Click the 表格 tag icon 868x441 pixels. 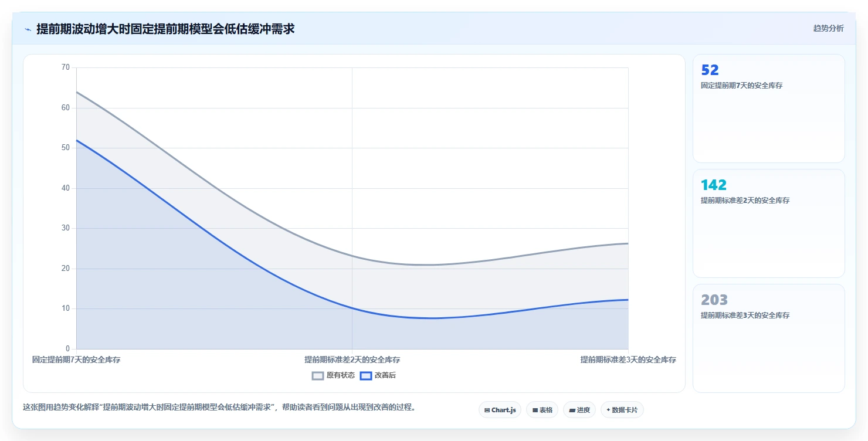[535, 411]
